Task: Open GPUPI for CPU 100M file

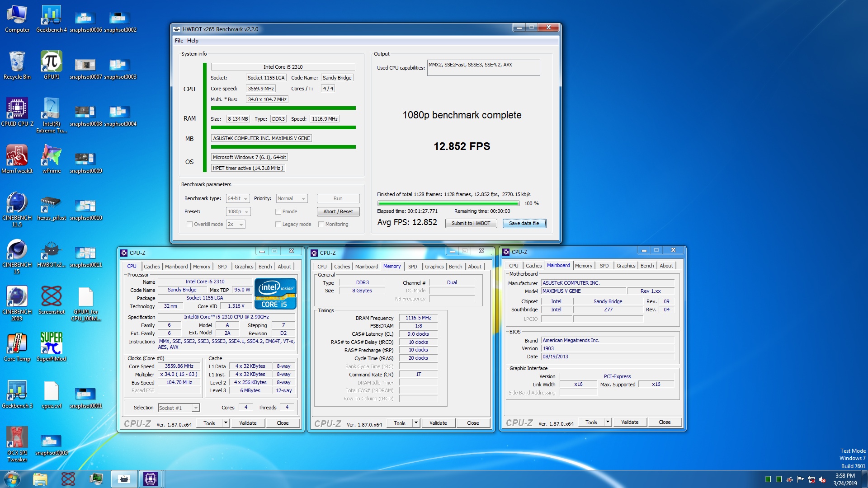Action: 86,304
